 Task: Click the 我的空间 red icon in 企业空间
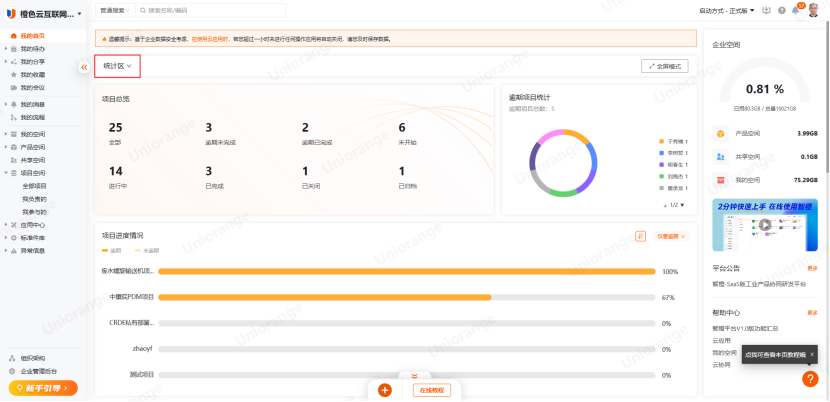click(720, 180)
